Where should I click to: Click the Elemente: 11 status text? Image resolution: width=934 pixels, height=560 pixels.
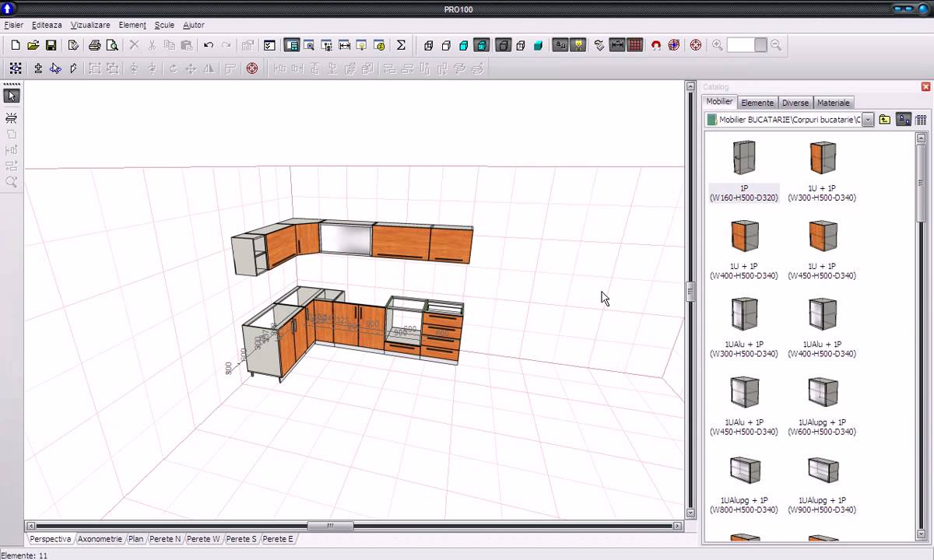tap(25, 555)
